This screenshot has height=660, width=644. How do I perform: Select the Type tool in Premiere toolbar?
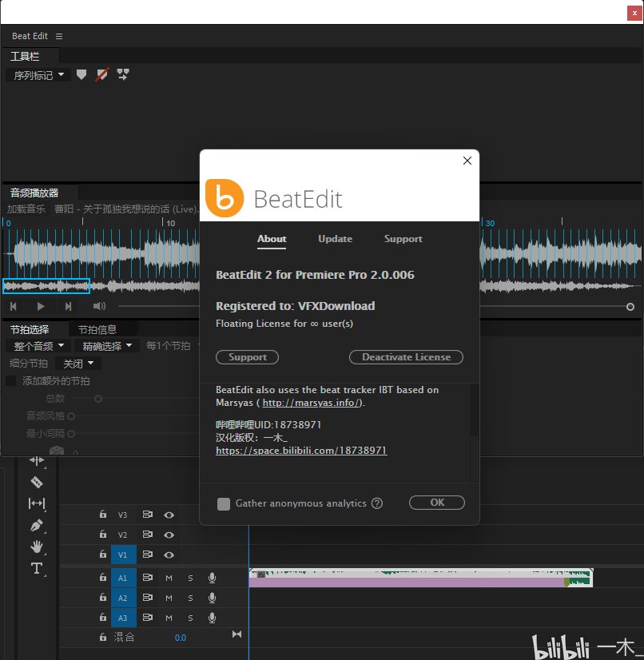pos(37,568)
